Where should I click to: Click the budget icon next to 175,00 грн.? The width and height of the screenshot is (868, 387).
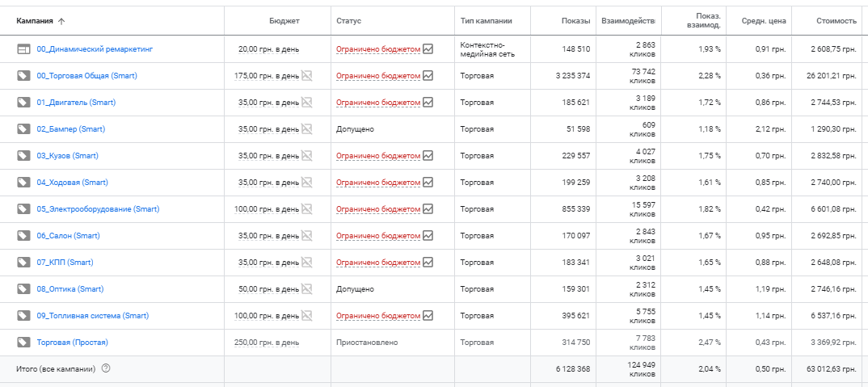point(306,75)
